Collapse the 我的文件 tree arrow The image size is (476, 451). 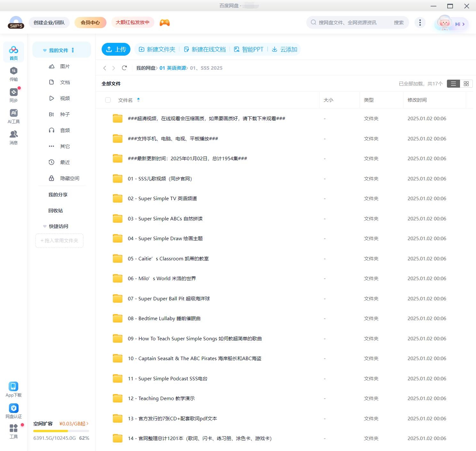[45, 51]
